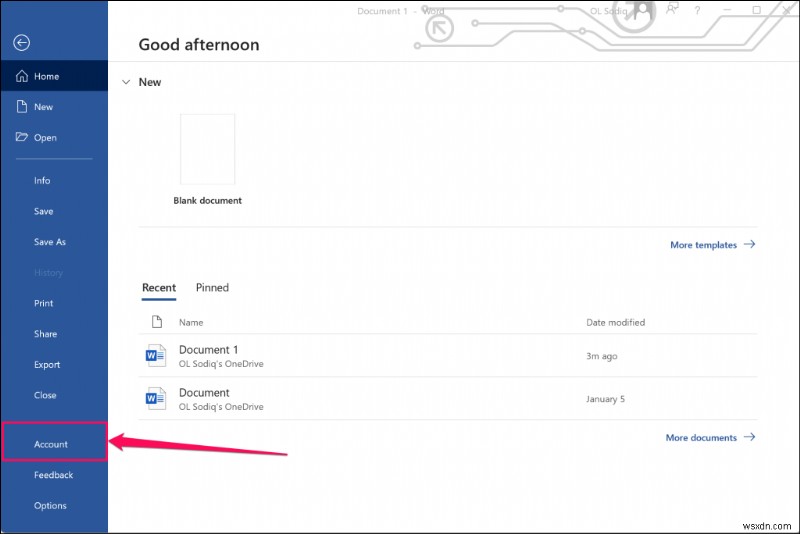The image size is (800, 534).
Task: Create a Blank document from thumbnail
Action: (207, 149)
